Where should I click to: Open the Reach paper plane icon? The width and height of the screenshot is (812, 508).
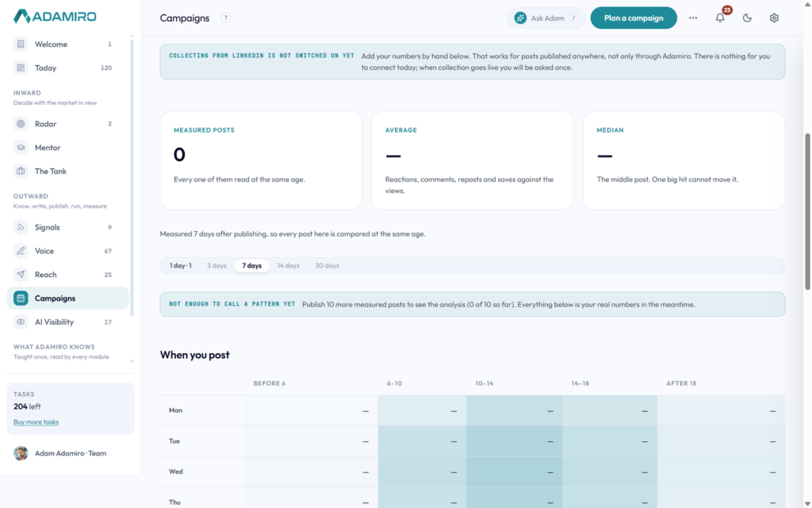pyautogui.click(x=21, y=274)
